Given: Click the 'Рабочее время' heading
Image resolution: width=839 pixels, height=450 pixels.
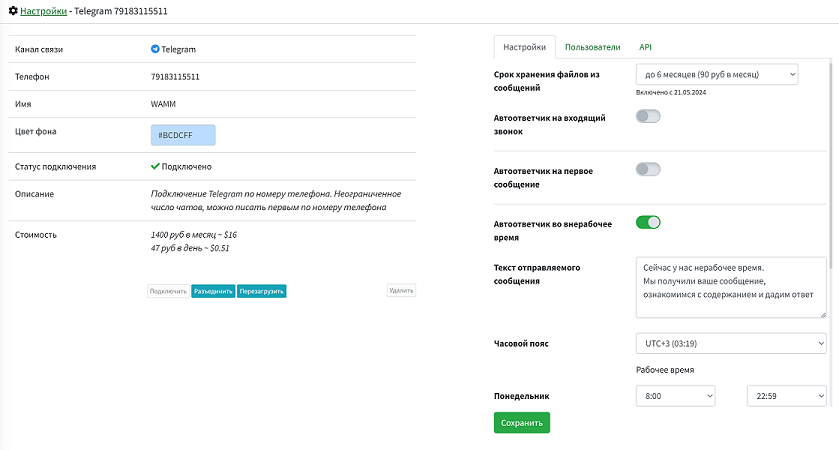Looking at the screenshot, I should point(665,370).
